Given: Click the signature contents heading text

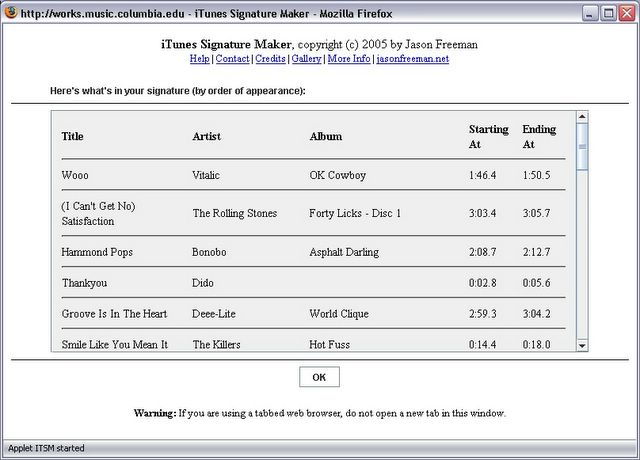Looking at the screenshot, I should coord(178,91).
